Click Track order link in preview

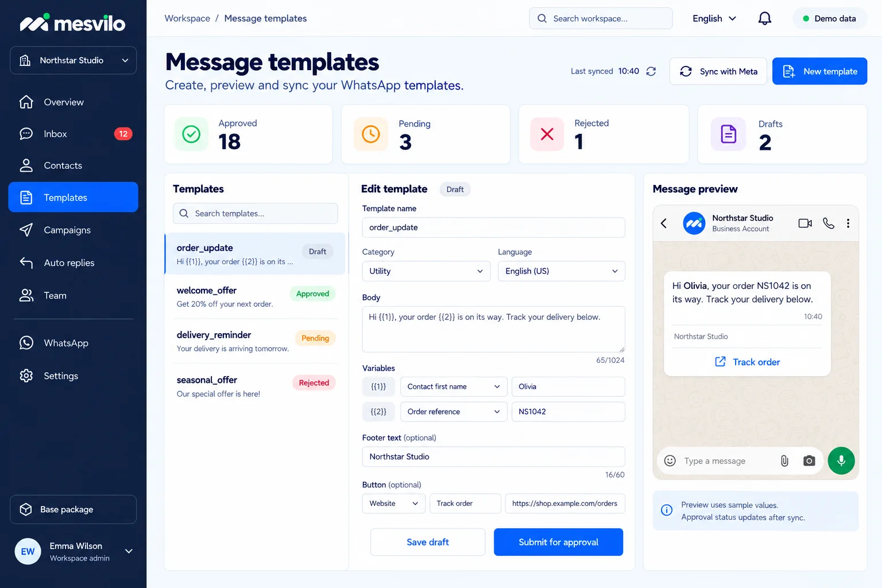point(747,362)
